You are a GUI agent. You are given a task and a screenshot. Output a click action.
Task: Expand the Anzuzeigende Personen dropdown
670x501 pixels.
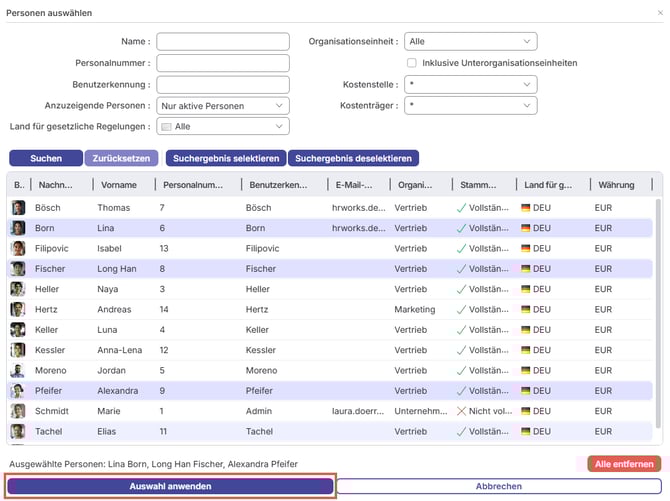(x=223, y=105)
